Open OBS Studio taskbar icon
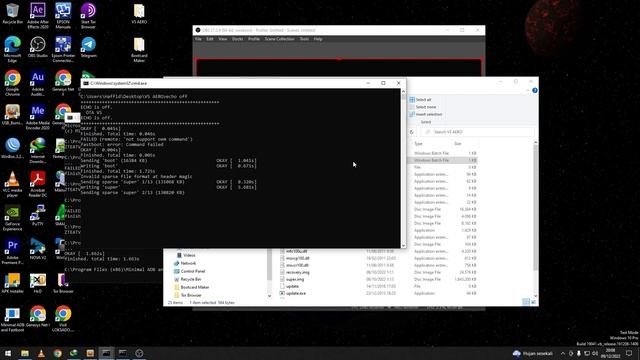The image size is (640, 360). coord(139,353)
